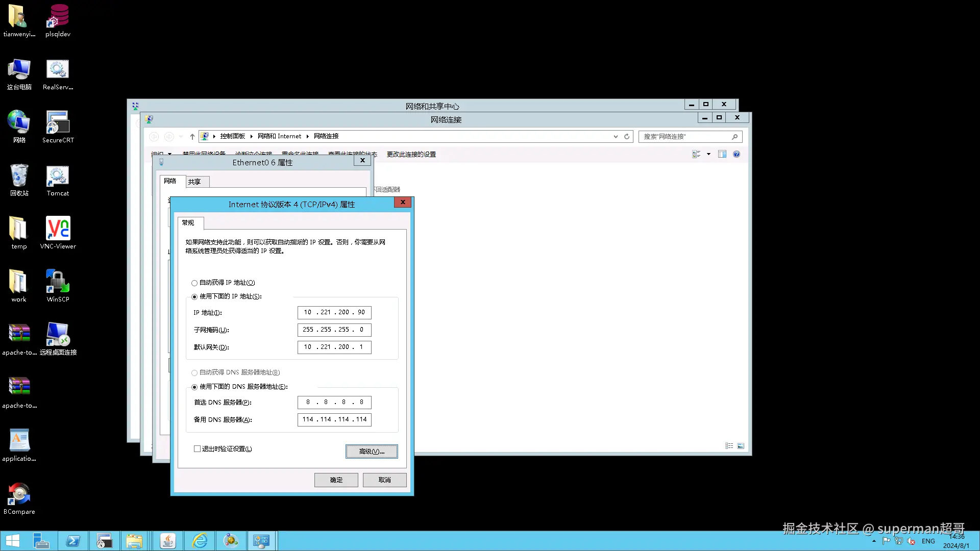Select the 常规 tab

pos(188,223)
